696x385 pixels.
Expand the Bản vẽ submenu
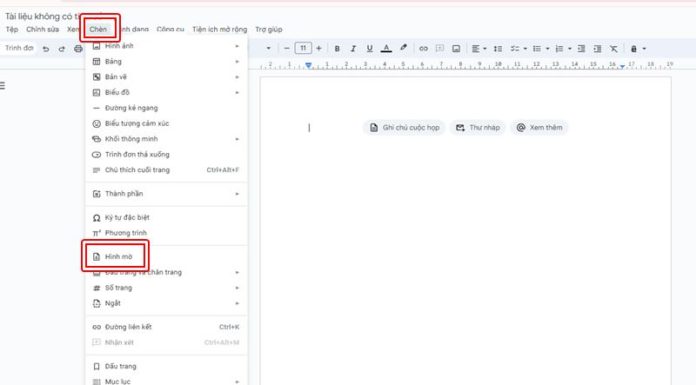(166, 77)
